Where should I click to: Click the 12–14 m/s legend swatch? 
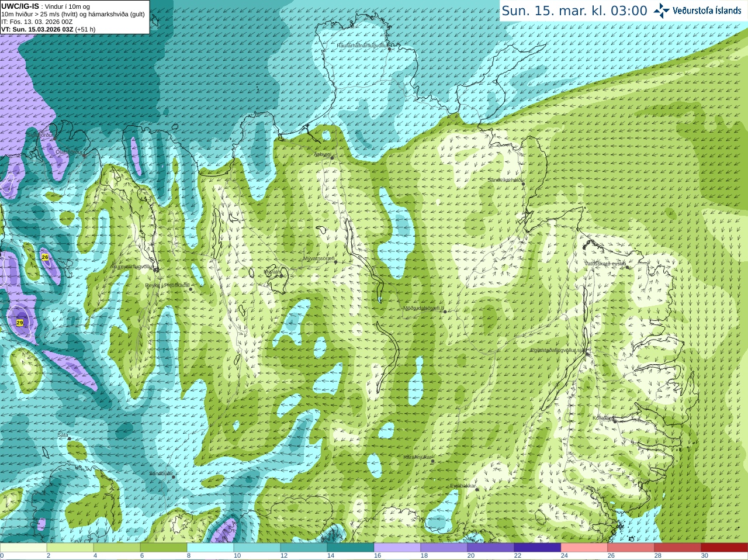[304, 548]
